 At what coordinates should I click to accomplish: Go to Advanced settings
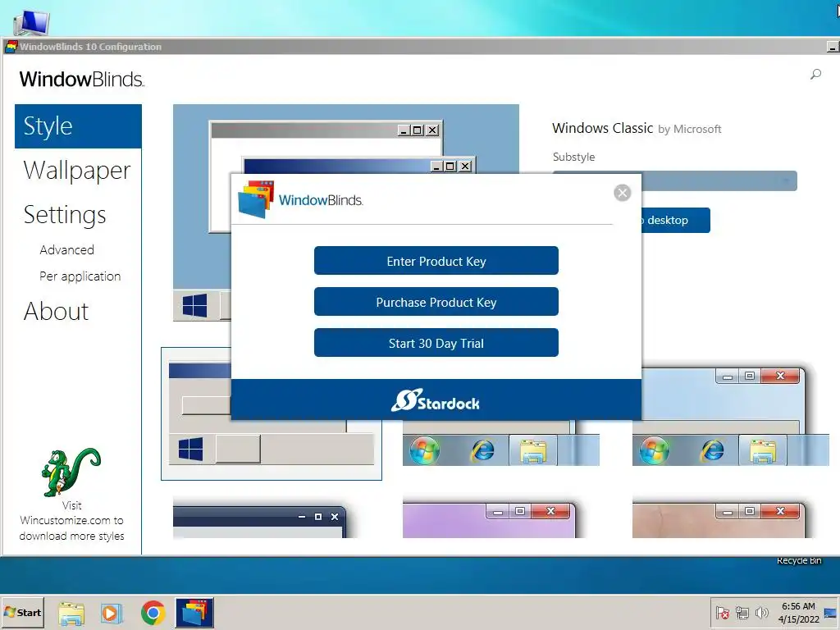(67, 250)
